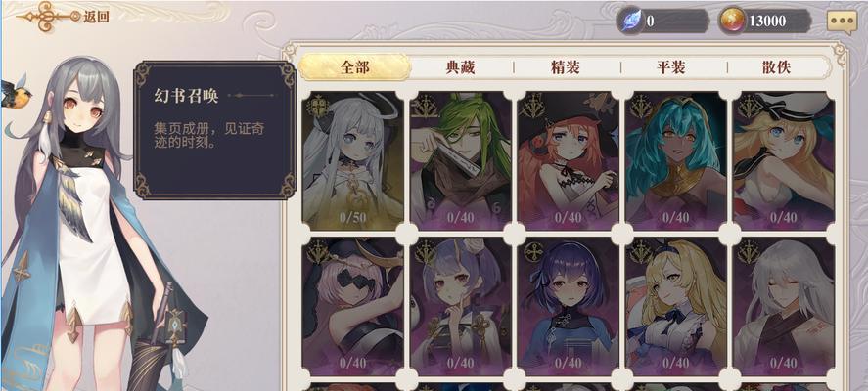Select the 全部 tab

point(355,67)
